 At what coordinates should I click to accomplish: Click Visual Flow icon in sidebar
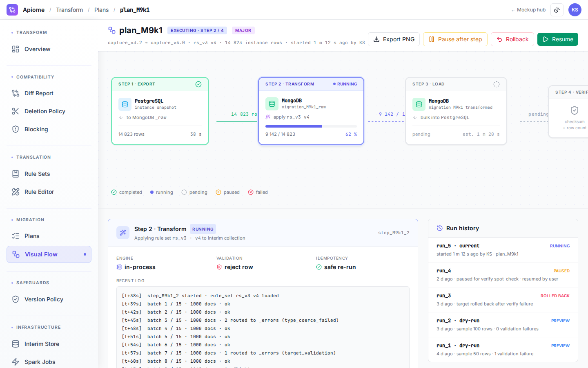16,254
